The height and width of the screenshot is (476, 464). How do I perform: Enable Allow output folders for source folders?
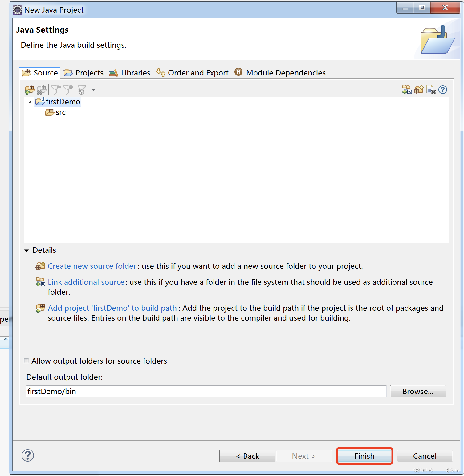click(x=26, y=361)
